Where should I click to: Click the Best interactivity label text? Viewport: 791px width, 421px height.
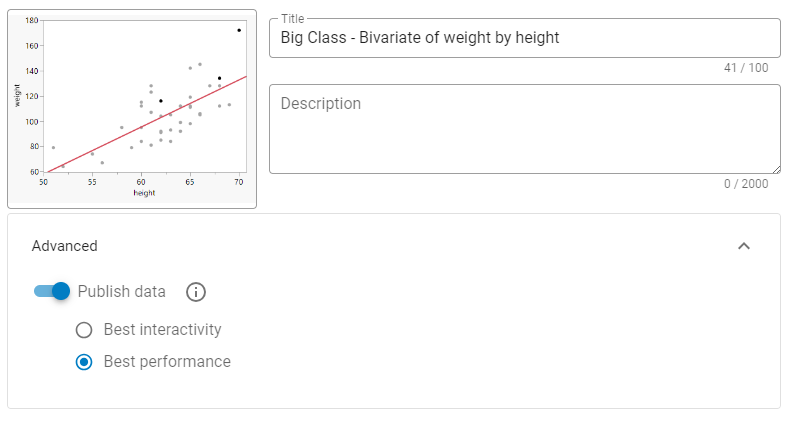tap(163, 330)
